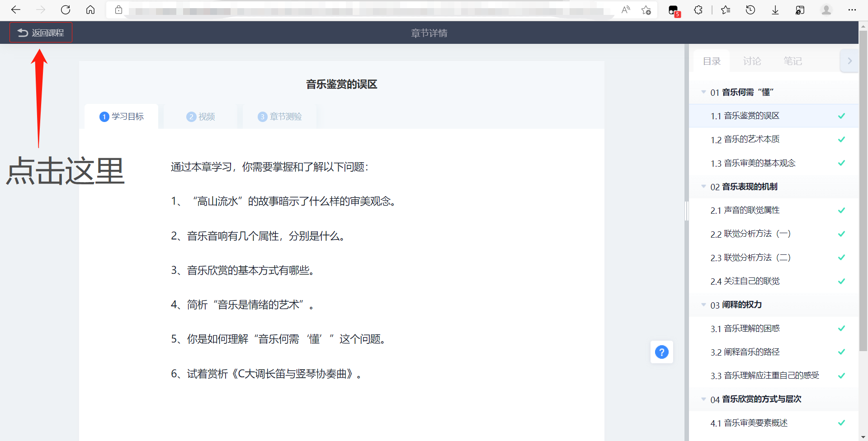The image size is (868, 441).
Task: Click completion checkmark for section 3.1
Action: coord(841,328)
